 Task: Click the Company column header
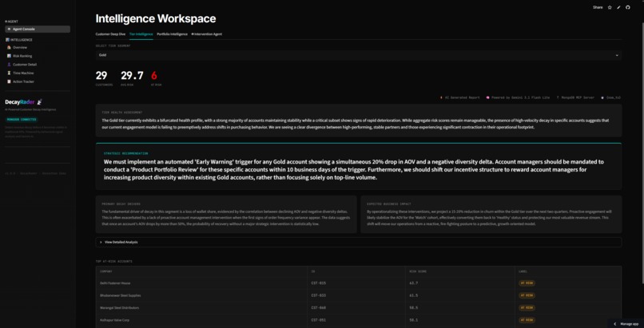click(106, 271)
